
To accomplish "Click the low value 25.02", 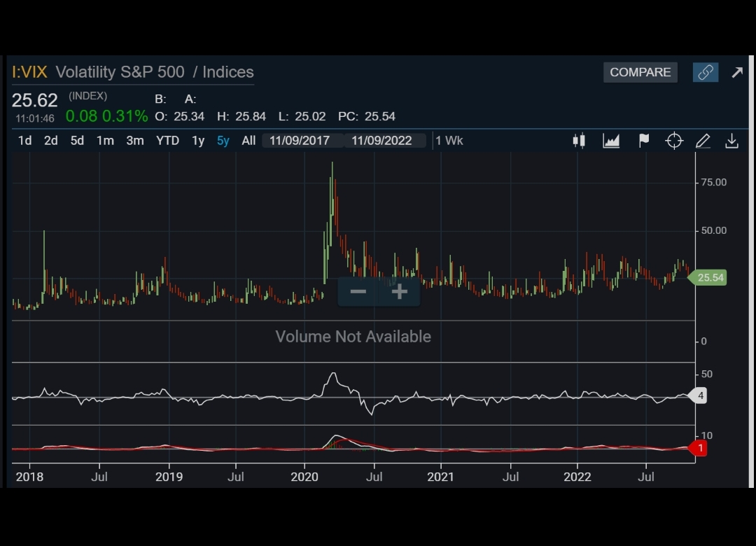I will coord(310,116).
